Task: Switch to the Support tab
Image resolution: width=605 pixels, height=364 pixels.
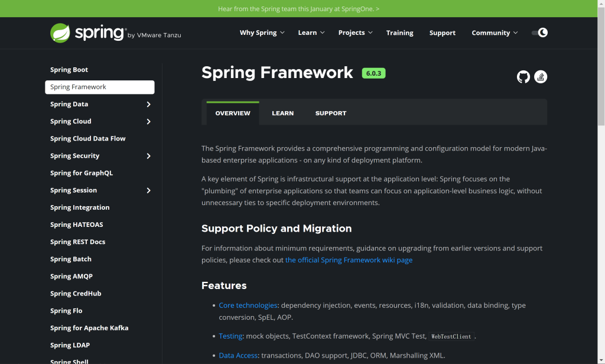Action: (x=331, y=113)
